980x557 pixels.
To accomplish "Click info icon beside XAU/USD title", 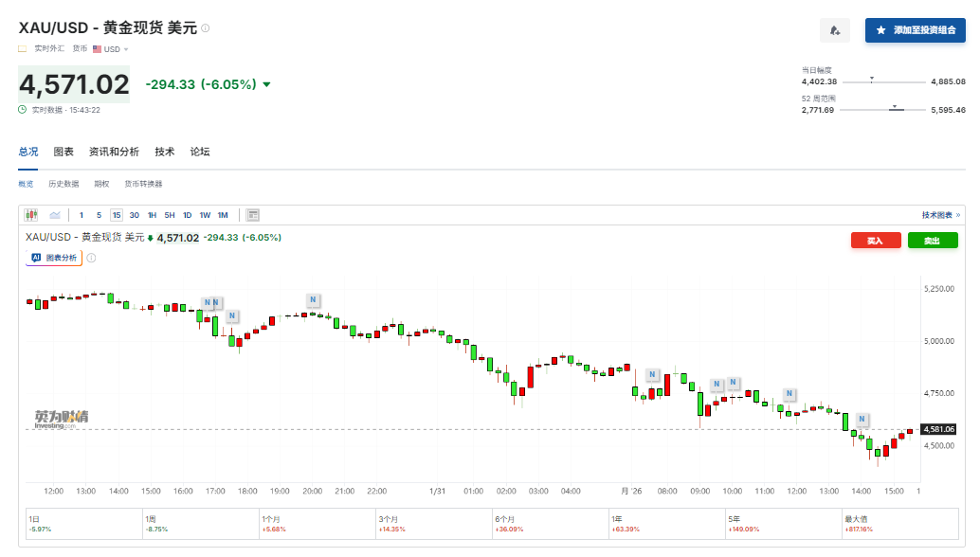I will (206, 28).
